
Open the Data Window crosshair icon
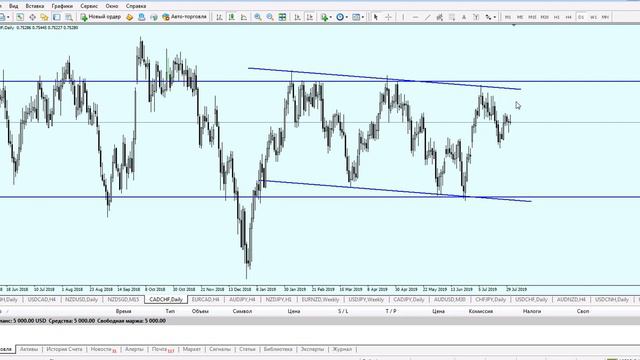32,17
